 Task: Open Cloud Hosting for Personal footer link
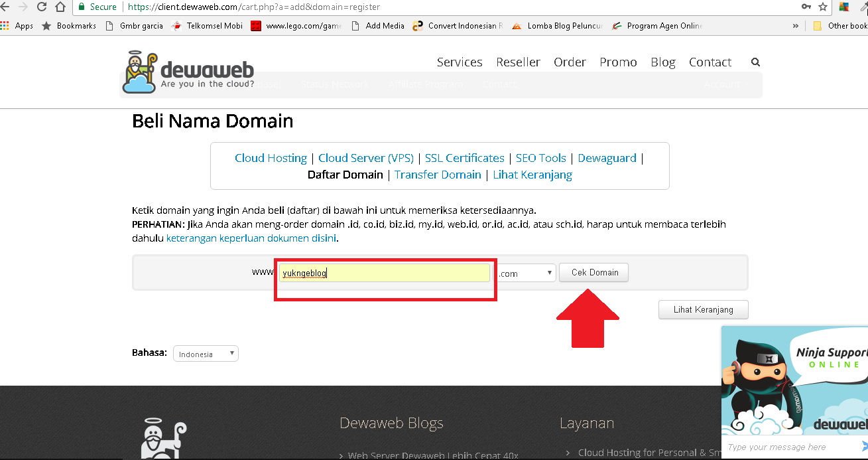[x=650, y=452]
